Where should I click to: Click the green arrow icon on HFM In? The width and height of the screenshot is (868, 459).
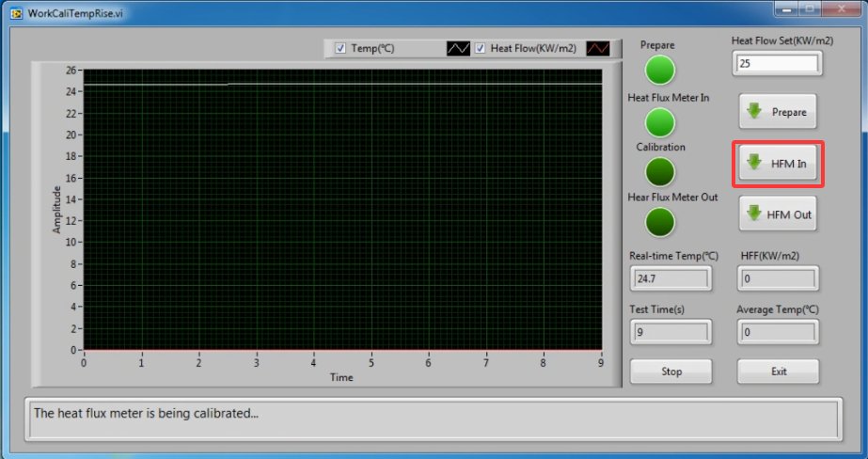click(x=754, y=162)
